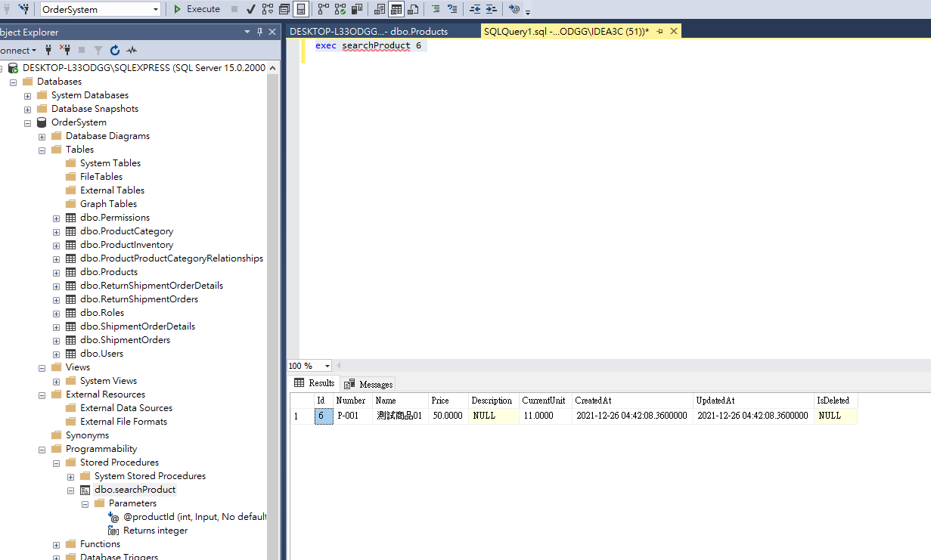
Task: Expand the dbo.Products table node
Action: click(56, 271)
